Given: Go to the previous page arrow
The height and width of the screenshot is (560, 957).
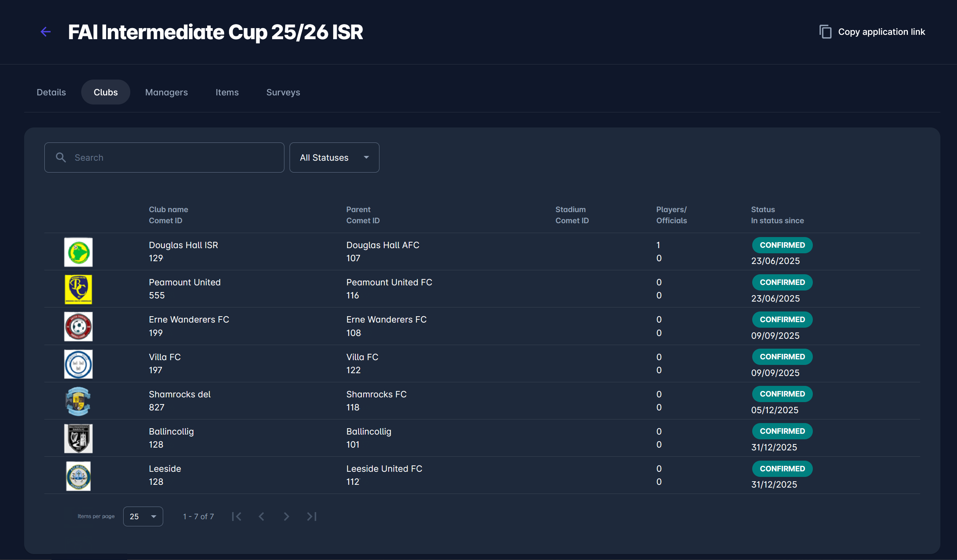Looking at the screenshot, I should [261, 516].
